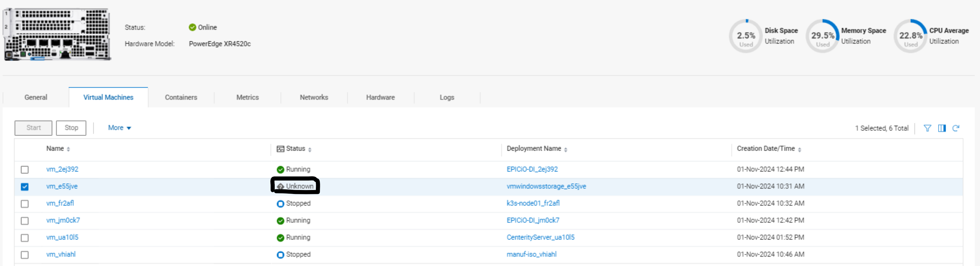Viewport: 980px width, 266px height.
Task: Check the box for vm_2ej392
Action: [25, 170]
